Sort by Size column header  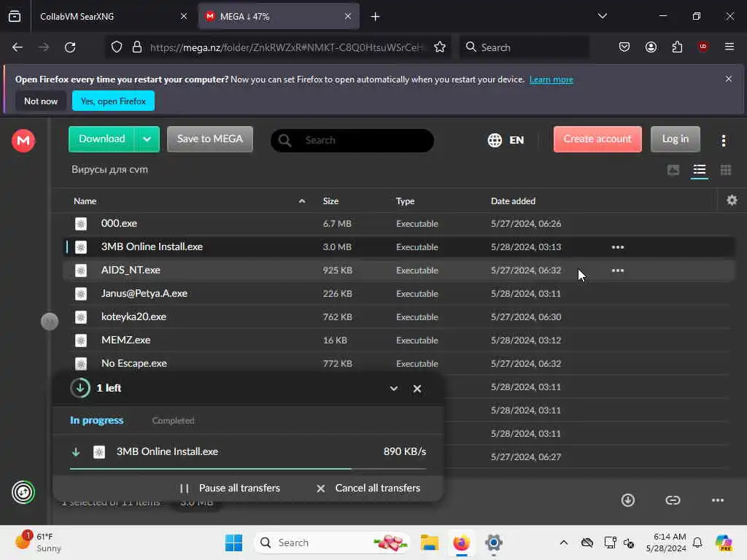coord(330,201)
